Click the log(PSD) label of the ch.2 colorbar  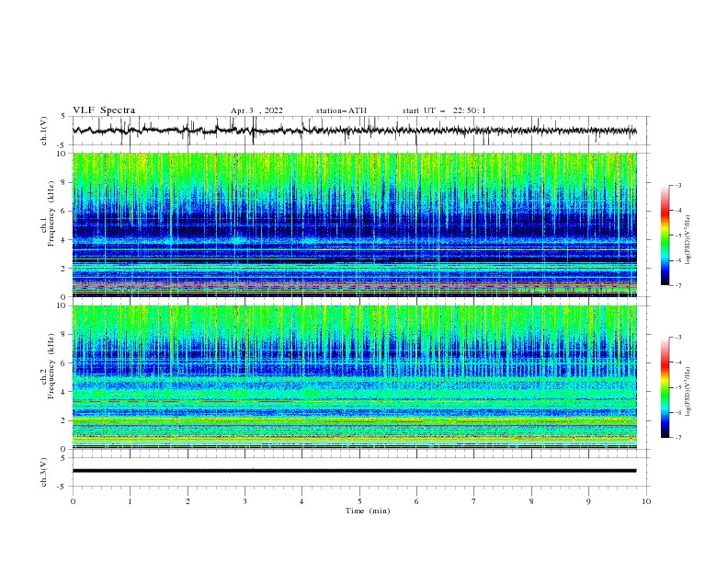click(688, 391)
